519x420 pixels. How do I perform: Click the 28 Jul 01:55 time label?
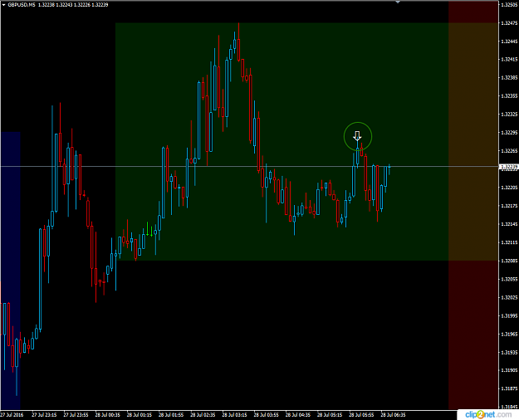[x=171, y=415]
